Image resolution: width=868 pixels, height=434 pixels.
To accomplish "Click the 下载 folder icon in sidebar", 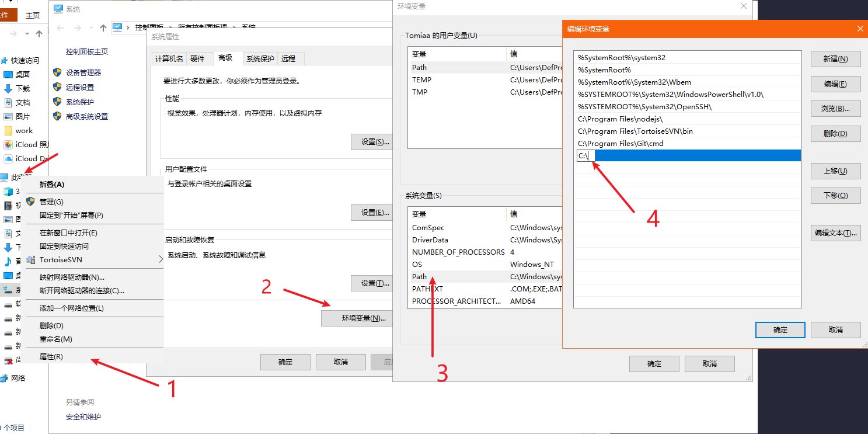I will [8, 89].
